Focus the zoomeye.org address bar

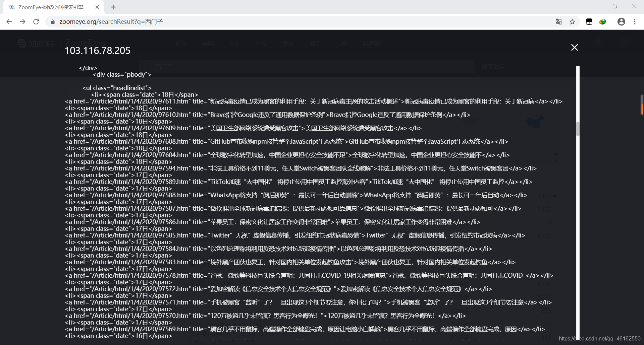point(302,22)
